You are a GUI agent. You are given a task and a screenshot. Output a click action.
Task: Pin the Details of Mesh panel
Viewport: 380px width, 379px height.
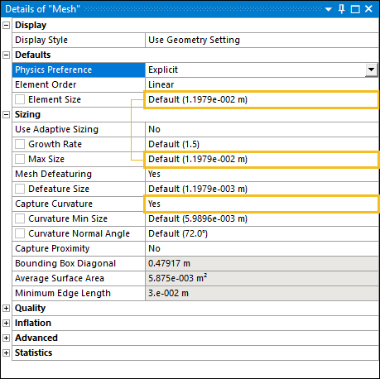click(342, 9)
